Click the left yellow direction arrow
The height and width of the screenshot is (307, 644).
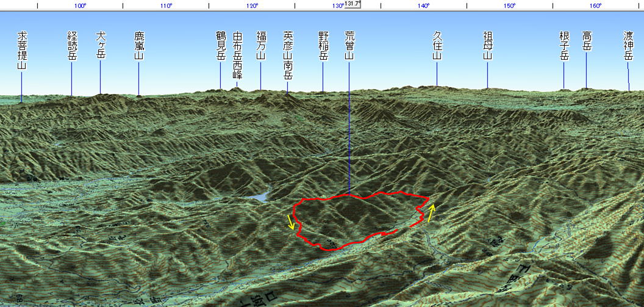coord(292,222)
